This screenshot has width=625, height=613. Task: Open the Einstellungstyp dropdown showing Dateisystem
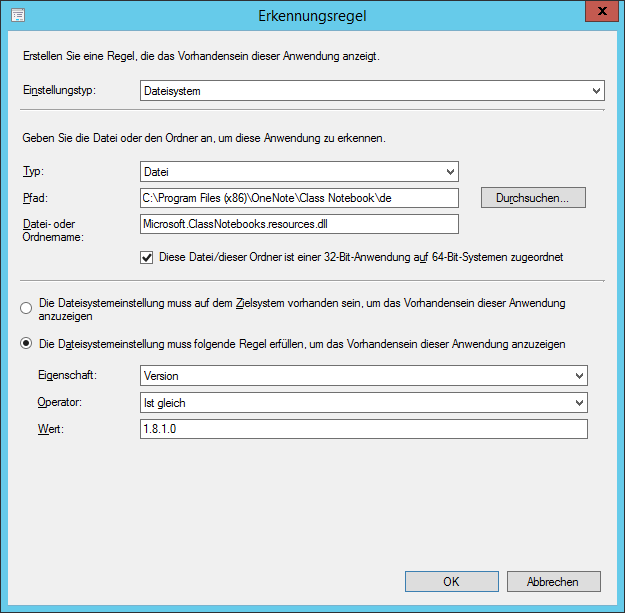pyautogui.click(x=371, y=92)
